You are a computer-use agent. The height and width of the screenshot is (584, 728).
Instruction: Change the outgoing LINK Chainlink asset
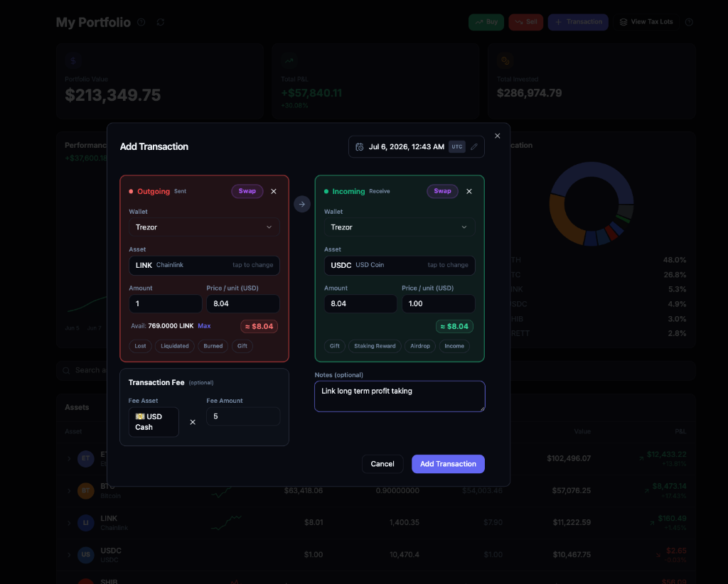(204, 265)
